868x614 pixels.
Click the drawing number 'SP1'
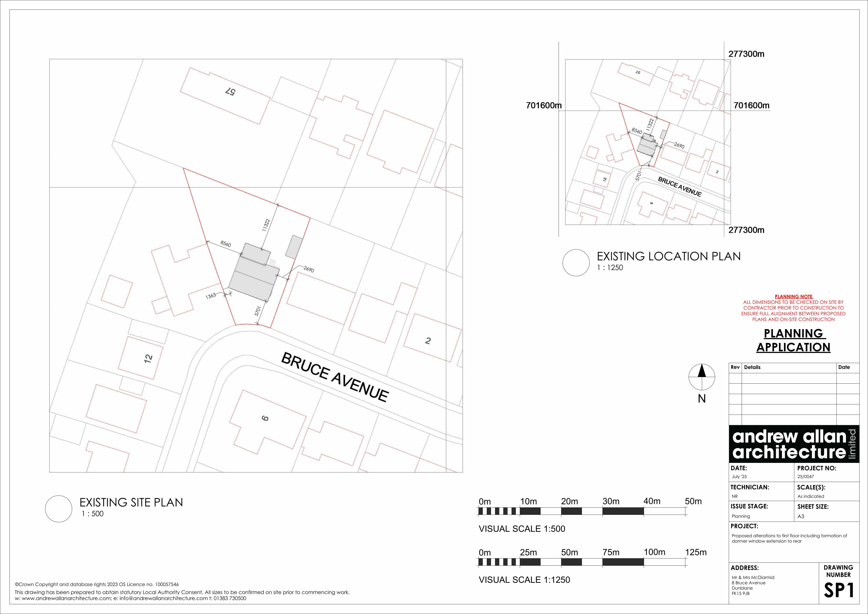click(839, 590)
